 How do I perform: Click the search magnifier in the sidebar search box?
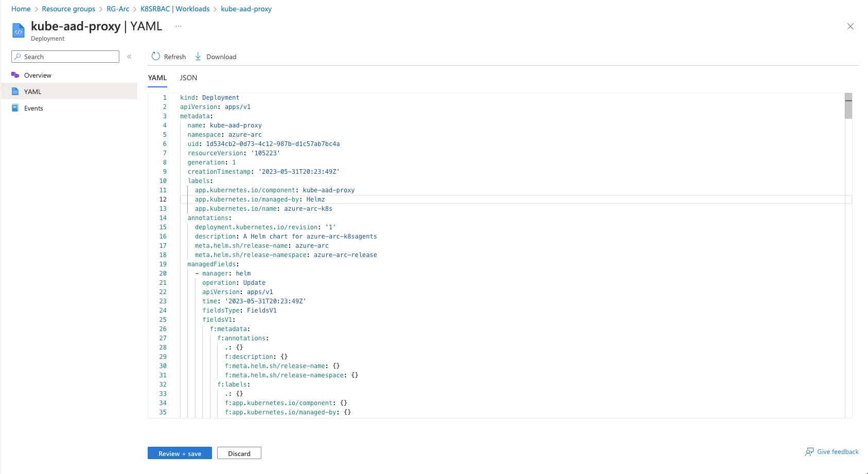(x=19, y=57)
